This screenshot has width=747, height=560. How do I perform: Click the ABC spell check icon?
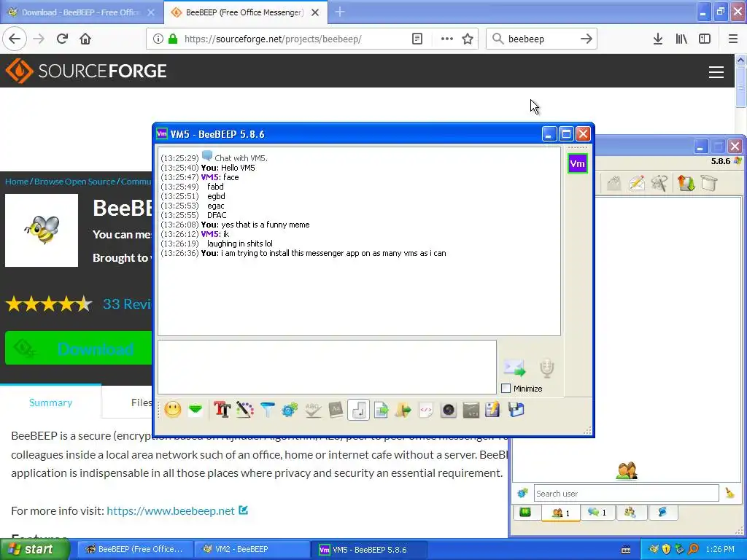click(313, 410)
